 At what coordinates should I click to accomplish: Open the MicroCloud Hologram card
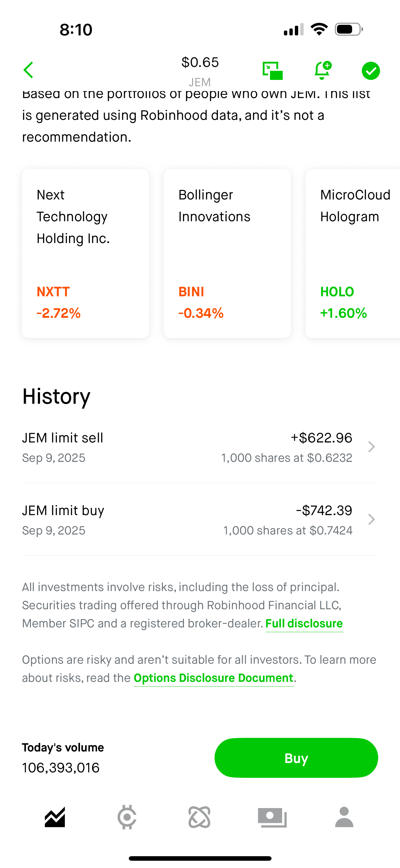(x=353, y=253)
